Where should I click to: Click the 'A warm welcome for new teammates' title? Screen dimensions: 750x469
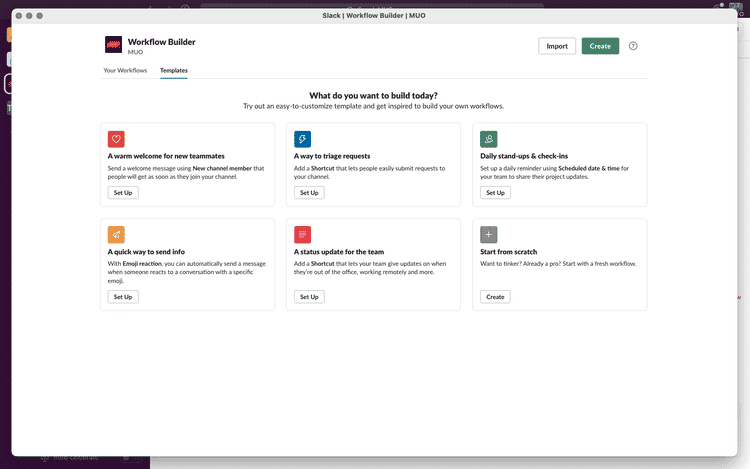[x=166, y=156]
